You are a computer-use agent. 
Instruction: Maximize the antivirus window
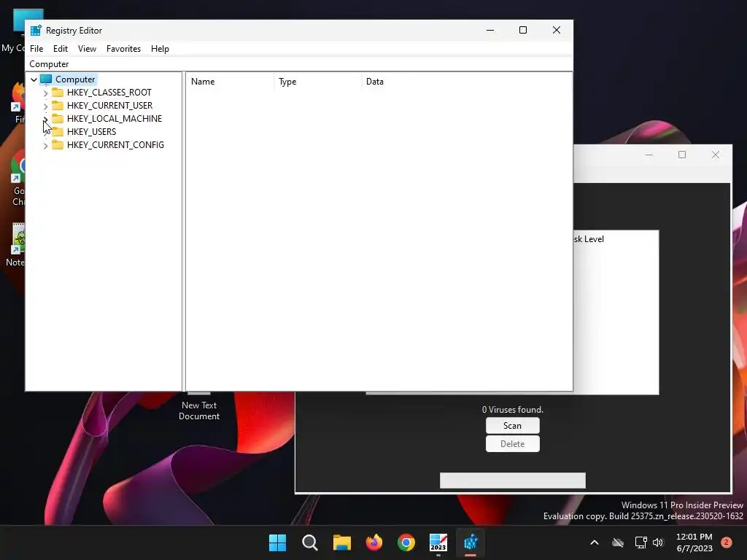click(x=682, y=155)
